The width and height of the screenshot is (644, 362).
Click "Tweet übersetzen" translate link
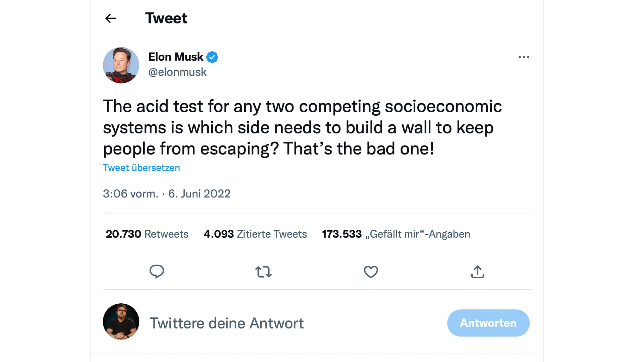[141, 168]
